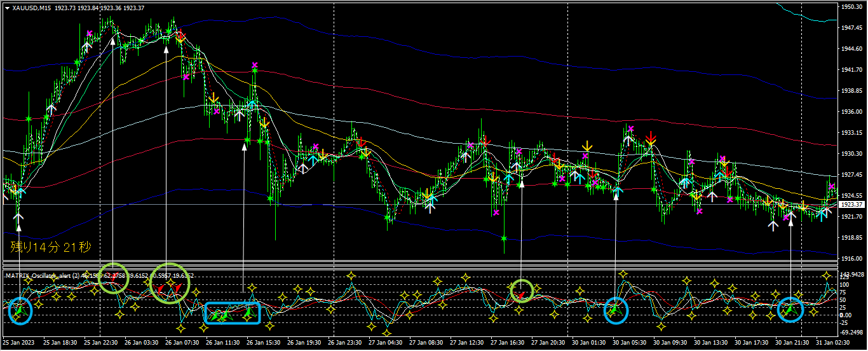Click price scale value 1930.30
The width and height of the screenshot is (868, 351).
coord(851,154)
